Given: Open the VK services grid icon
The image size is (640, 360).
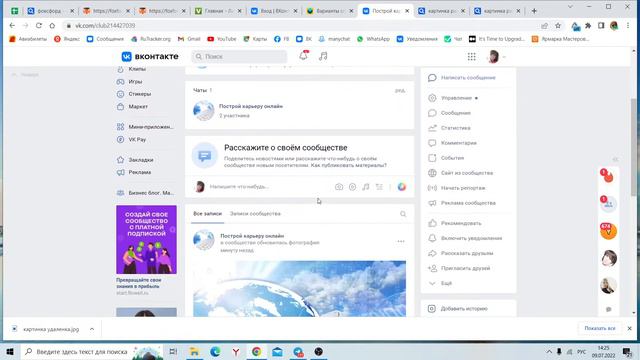Looking at the screenshot, I should coord(471,57).
